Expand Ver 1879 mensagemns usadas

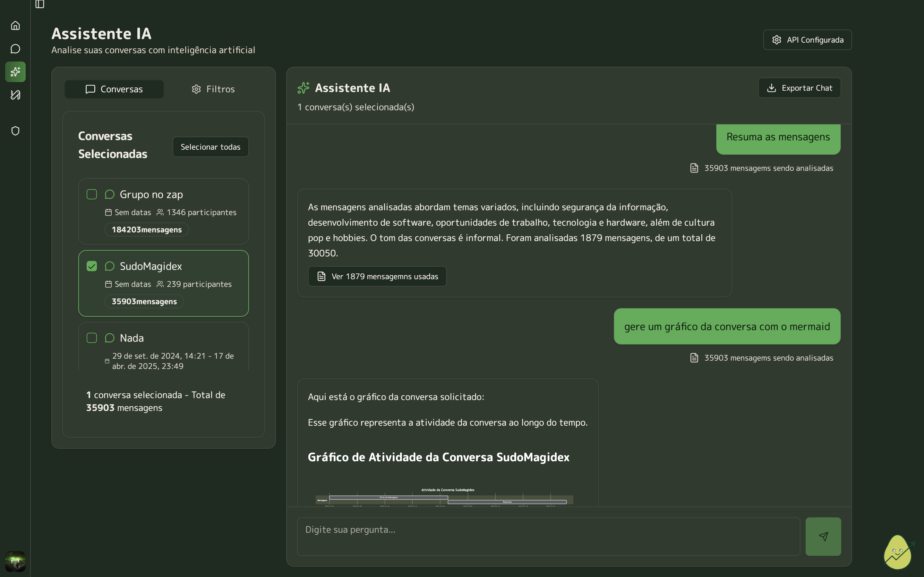tap(377, 276)
